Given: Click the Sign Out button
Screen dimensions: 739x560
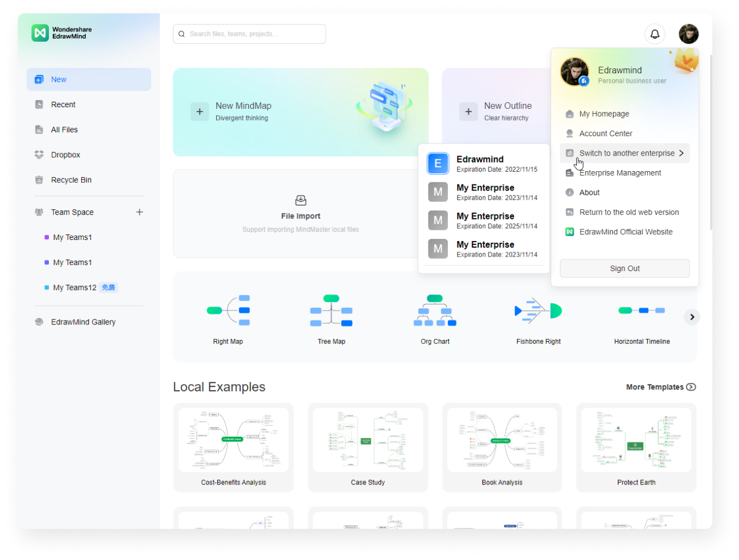Looking at the screenshot, I should tap(625, 268).
